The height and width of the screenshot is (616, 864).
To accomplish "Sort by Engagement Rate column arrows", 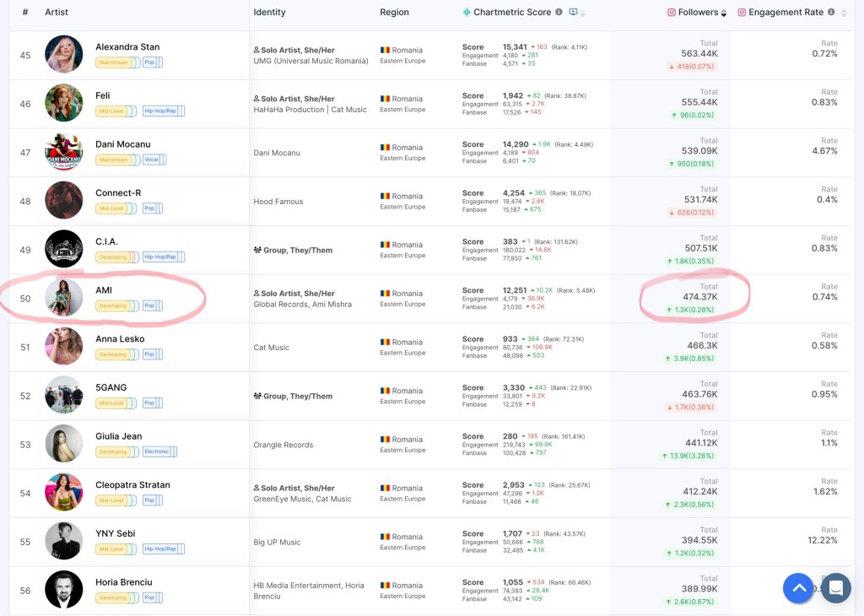I will pos(844,13).
